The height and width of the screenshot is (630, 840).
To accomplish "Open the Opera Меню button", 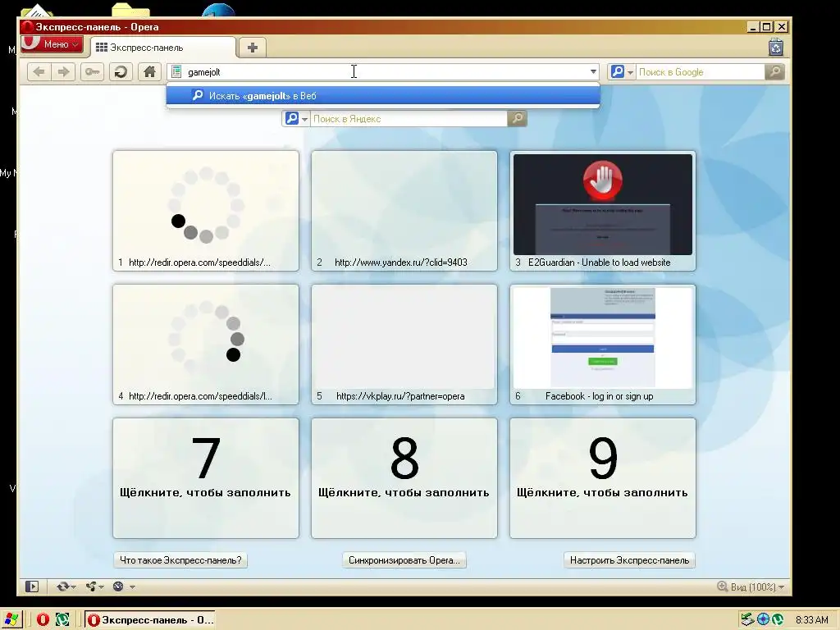I will pos(52,44).
